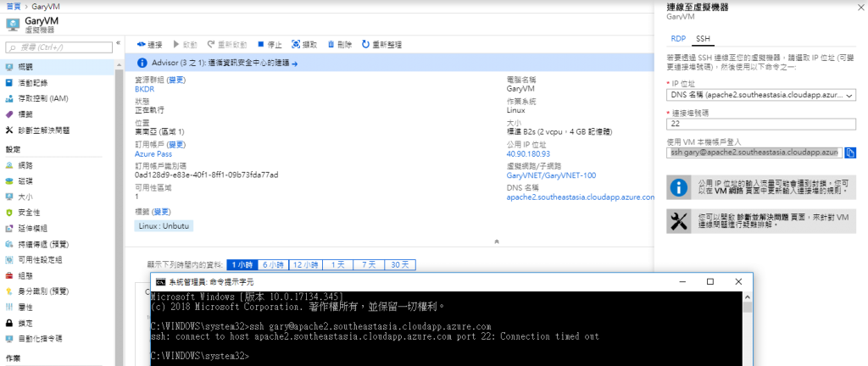
Task: Open Automation script (自動化指令碼) sidebar item
Action: click(58, 338)
